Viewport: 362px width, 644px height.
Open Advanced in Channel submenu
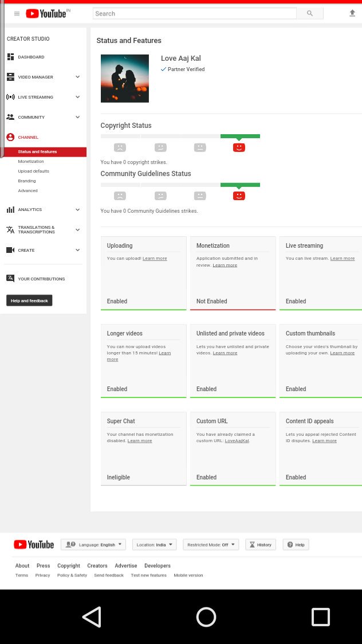coord(27,191)
